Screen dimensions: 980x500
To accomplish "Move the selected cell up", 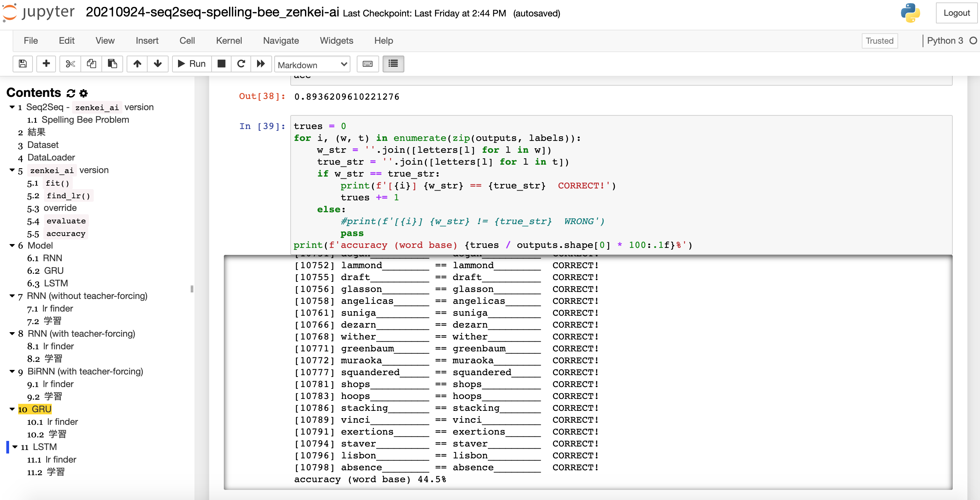I will [137, 64].
